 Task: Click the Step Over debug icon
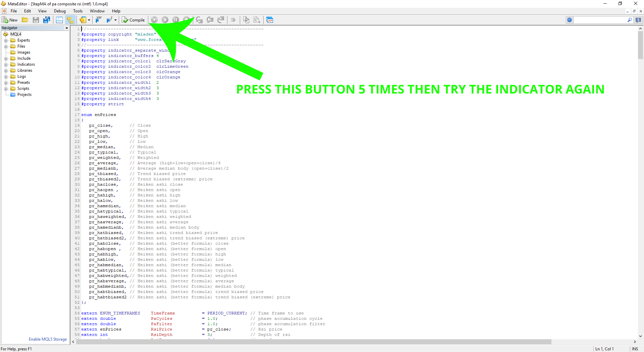pos(210,20)
